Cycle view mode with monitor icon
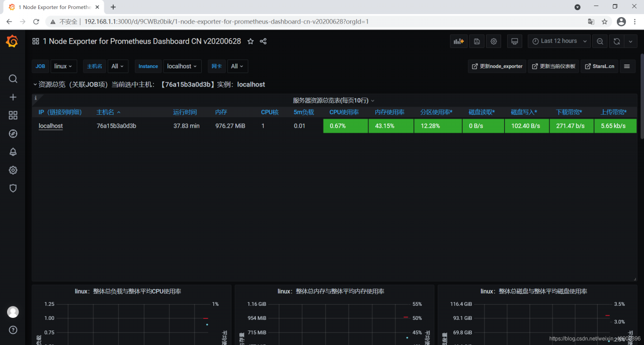This screenshot has height=345, width=644. click(x=514, y=41)
